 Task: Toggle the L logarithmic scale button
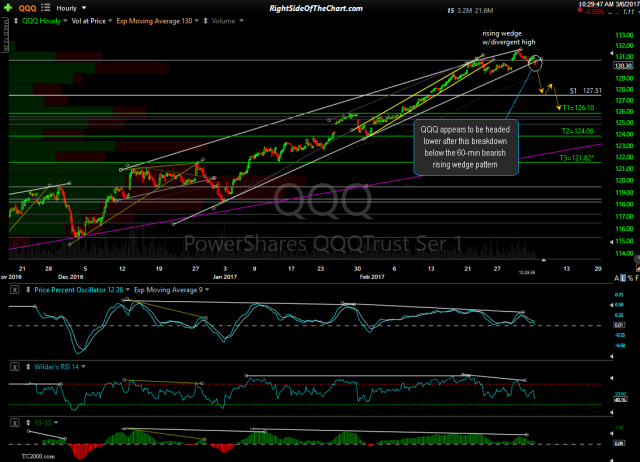click(x=623, y=278)
